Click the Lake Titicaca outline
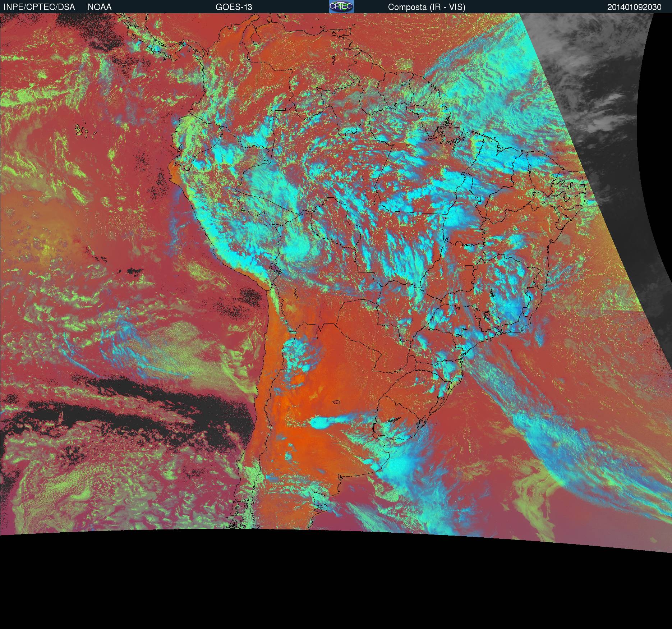Image resolution: width=672 pixels, height=629 pixels. (275, 268)
